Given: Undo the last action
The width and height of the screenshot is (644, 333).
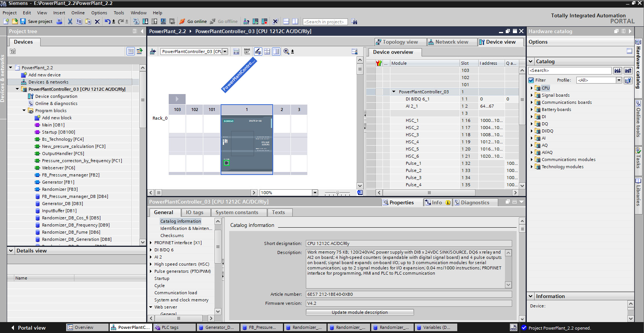Looking at the screenshot, I should point(107,21).
